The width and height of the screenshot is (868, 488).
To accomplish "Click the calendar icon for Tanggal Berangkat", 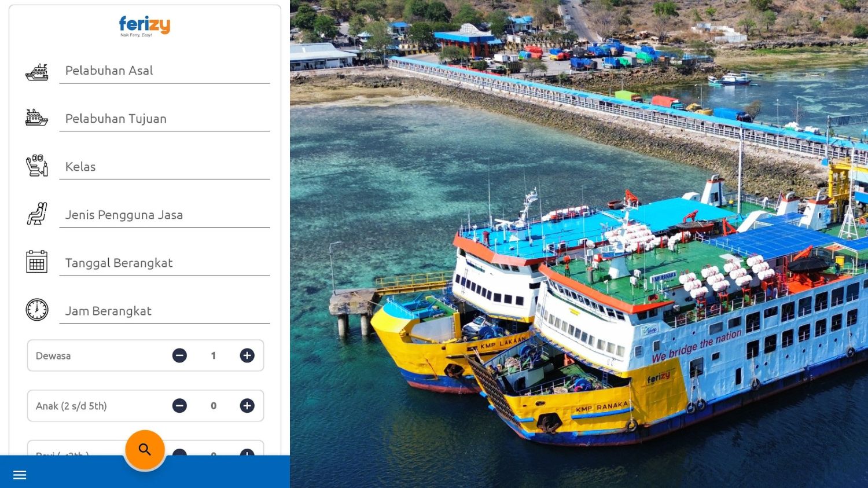I will point(37,262).
